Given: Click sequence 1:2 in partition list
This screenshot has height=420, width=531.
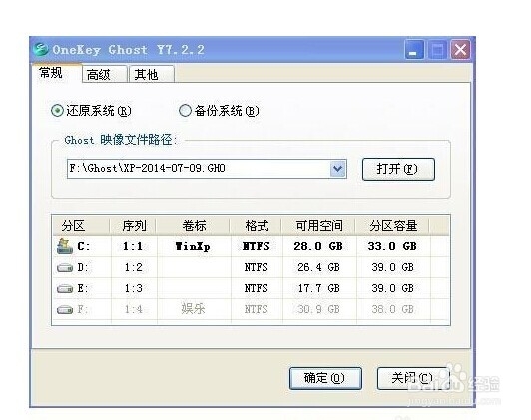Looking at the screenshot, I should tap(133, 268).
